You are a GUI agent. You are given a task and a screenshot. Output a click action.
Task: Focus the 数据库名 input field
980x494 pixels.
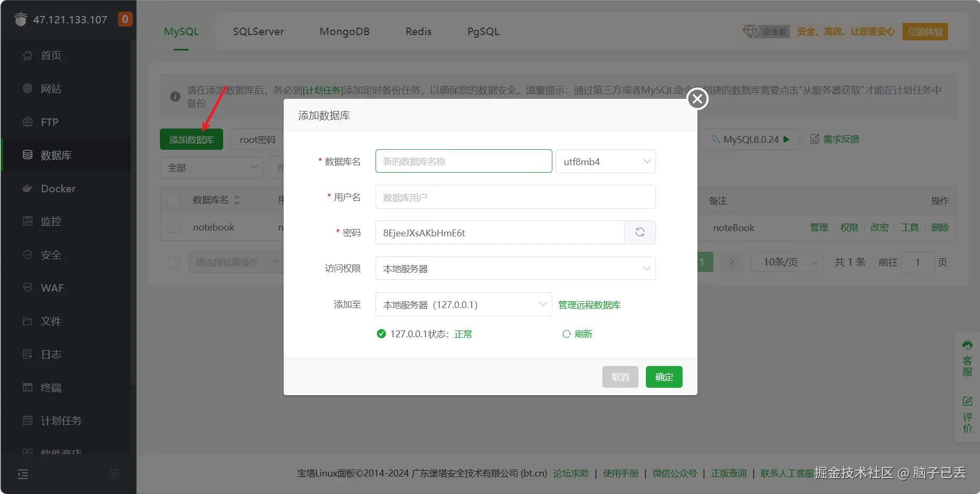pos(464,161)
